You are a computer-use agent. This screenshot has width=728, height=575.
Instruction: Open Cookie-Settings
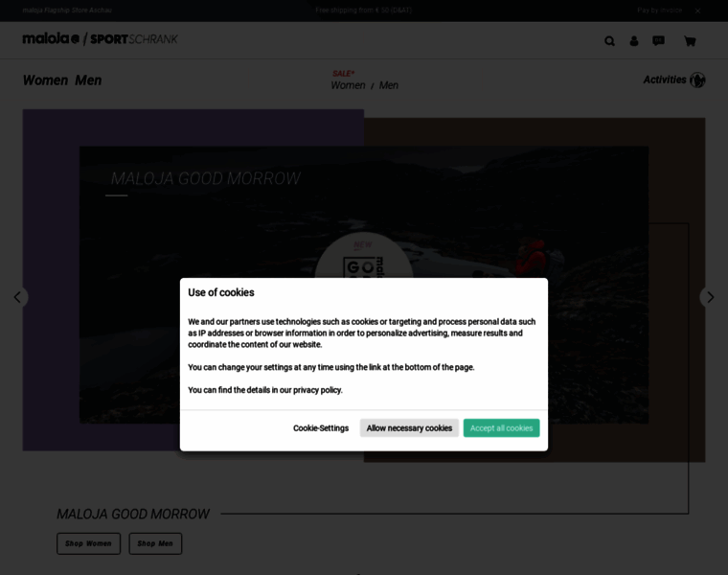(321, 428)
